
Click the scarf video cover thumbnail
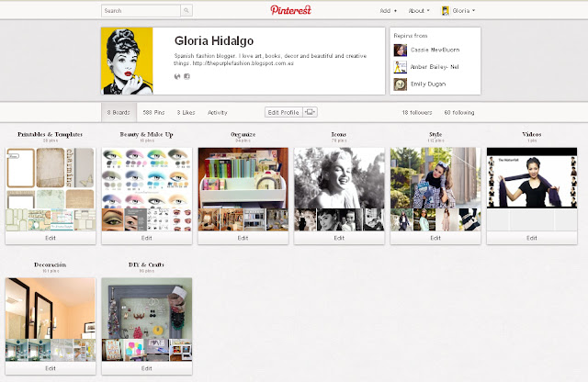[x=532, y=178]
